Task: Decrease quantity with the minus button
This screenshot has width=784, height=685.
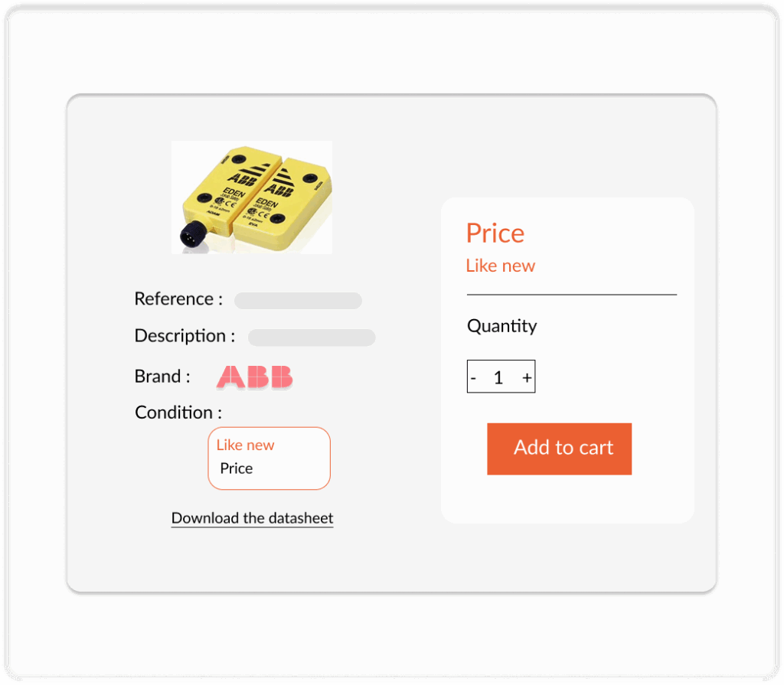Action: point(473,377)
